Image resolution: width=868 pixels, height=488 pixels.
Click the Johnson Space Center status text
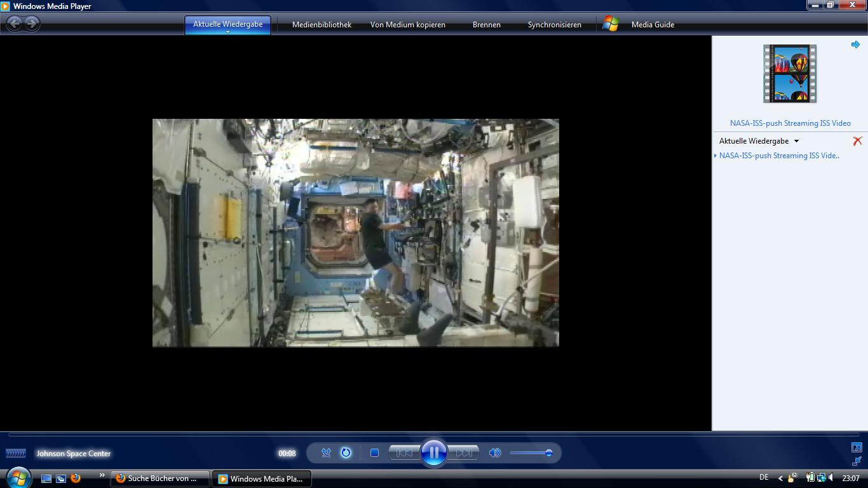tap(74, 454)
